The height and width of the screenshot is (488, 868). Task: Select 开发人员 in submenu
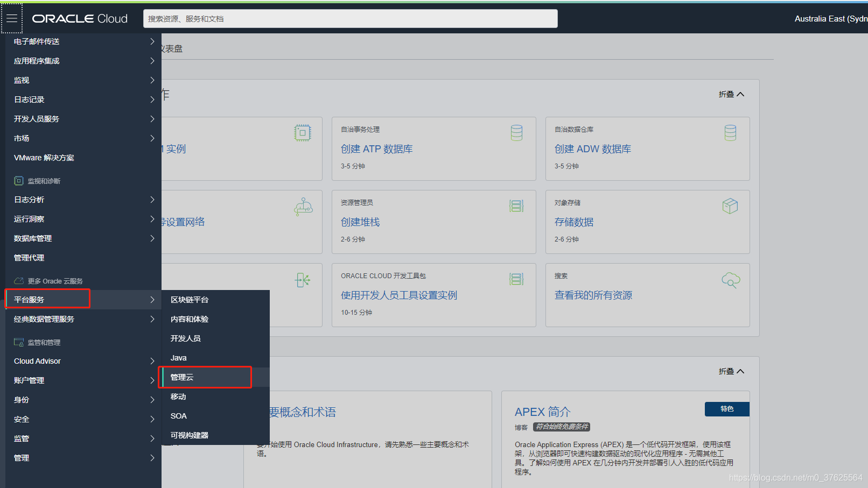[x=215, y=338]
